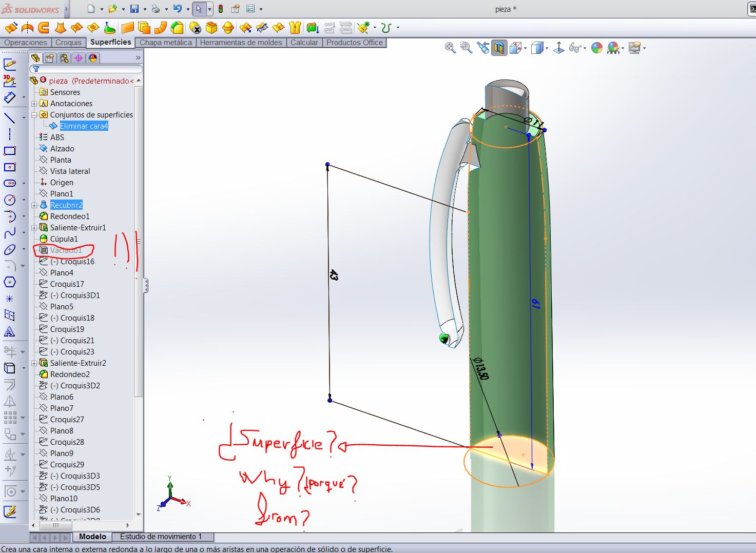
Task: Click the Save icon in top toolbar
Action: point(134,9)
